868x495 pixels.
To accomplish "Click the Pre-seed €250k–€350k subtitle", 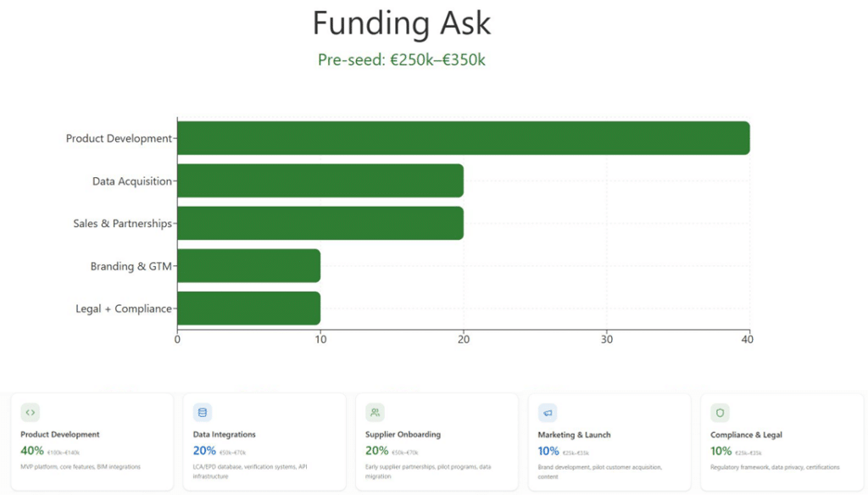I will (401, 59).
